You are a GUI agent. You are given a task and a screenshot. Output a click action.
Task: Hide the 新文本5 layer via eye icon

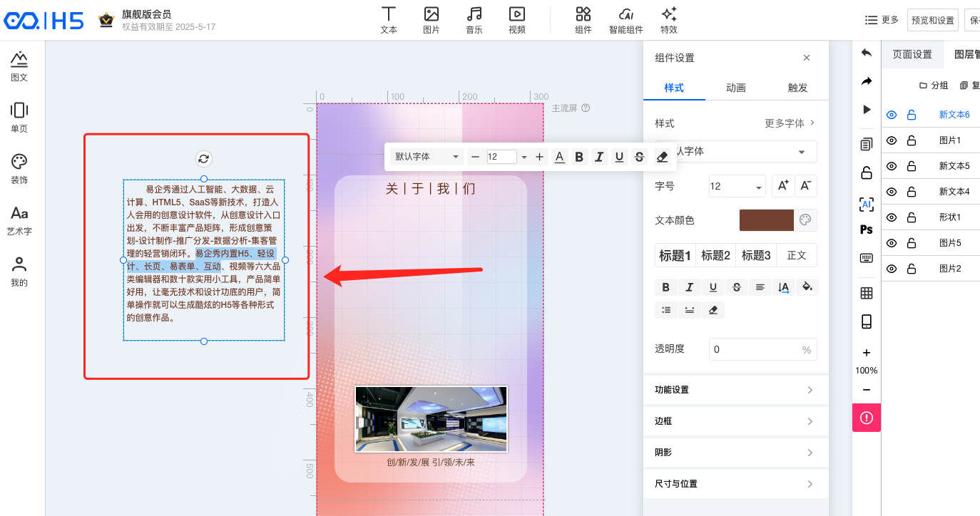coord(892,166)
